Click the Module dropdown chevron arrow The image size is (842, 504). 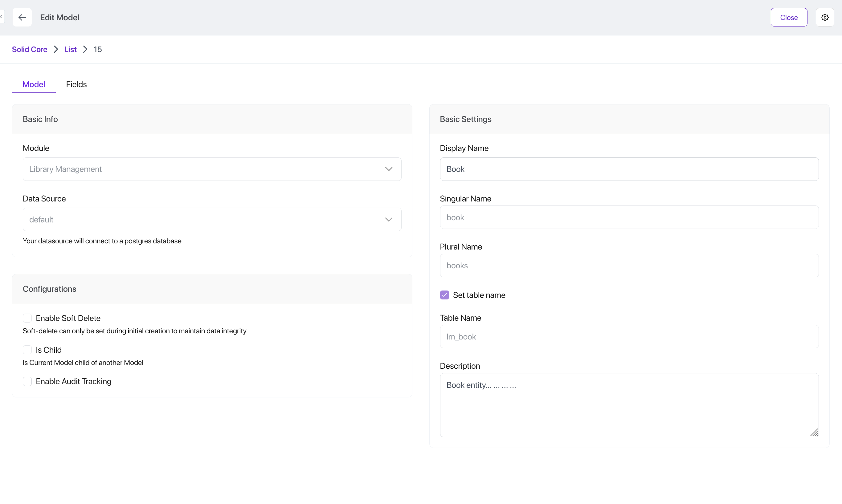[x=389, y=169]
